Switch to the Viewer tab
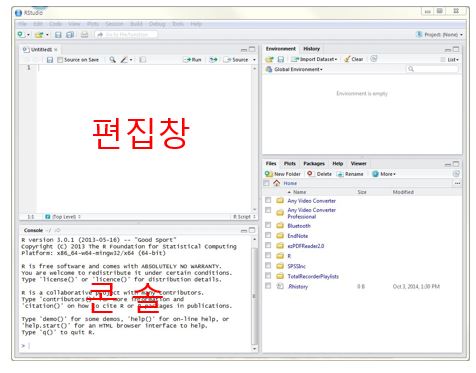Screen dimensions: 476x373 359,164
